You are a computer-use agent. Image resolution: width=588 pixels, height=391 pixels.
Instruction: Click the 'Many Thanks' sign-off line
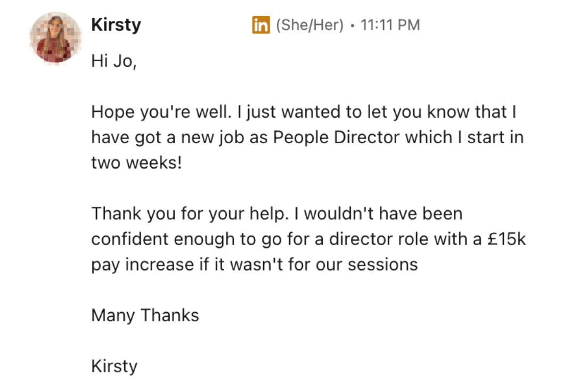(x=145, y=315)
